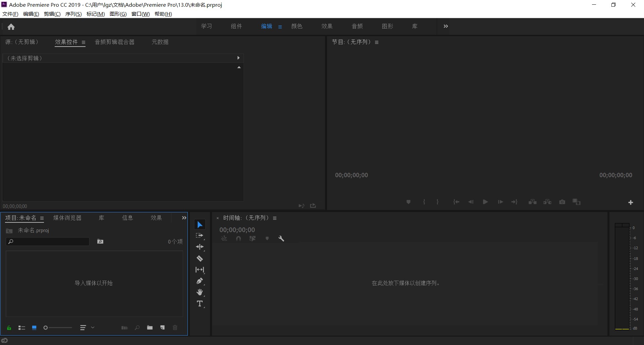Select the Pen tool

click(200, 281)
